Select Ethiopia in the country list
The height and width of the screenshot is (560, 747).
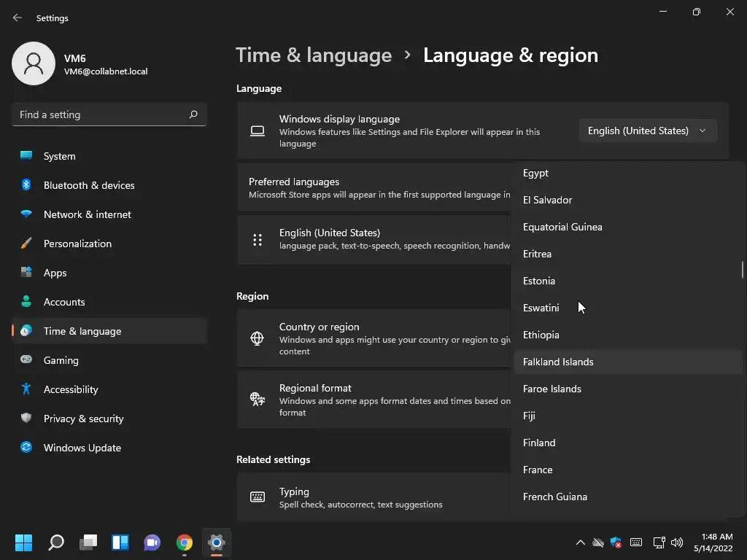pyautogui.click(x=628, y=335)
